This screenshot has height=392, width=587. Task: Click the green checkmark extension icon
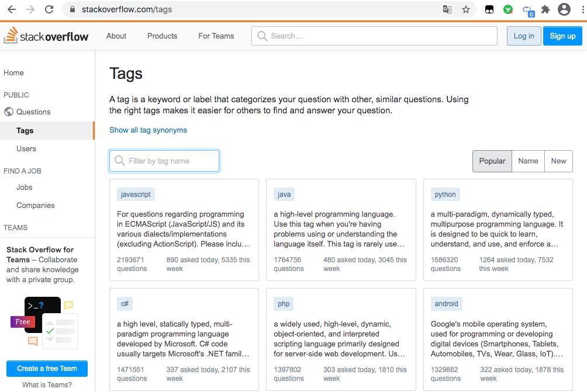(x=508, y=9)
